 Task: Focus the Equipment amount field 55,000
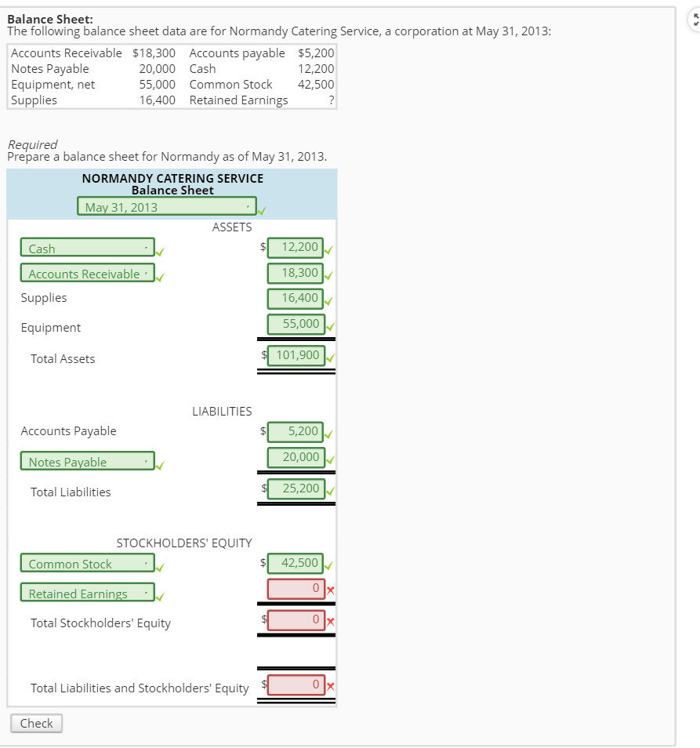click(296, 324)
